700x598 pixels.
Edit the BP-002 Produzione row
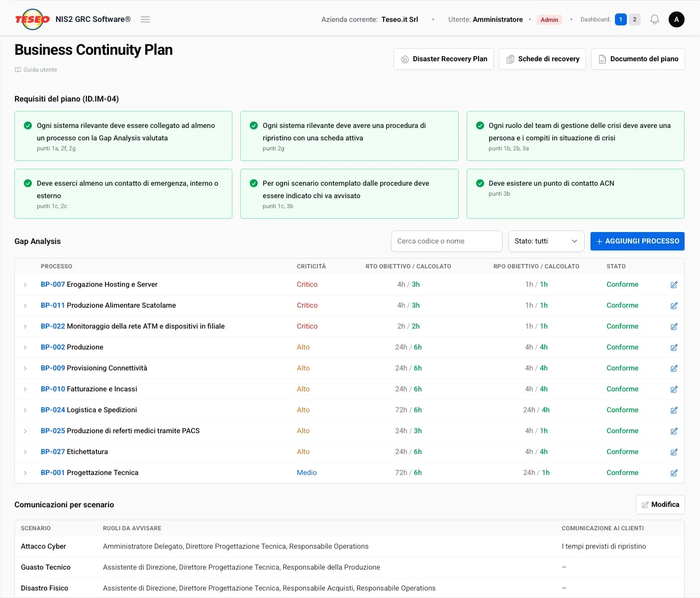[x=674, y=348]
